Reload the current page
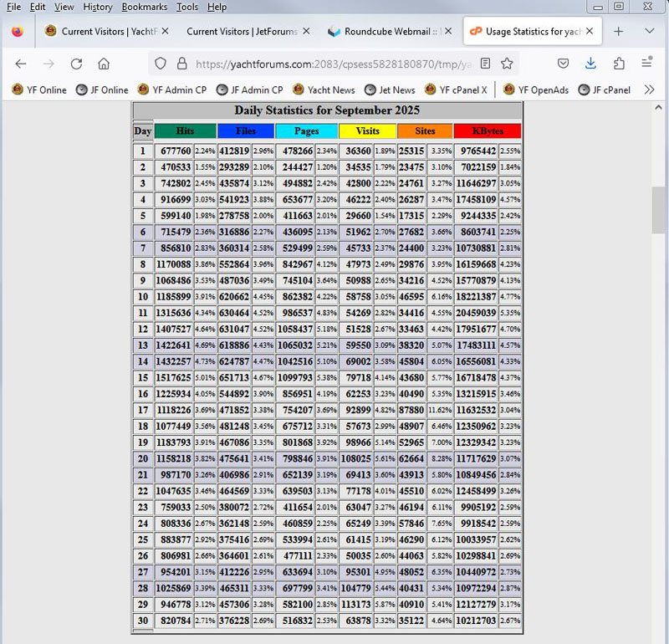Viewport: 669px width, 644px height. pyautogui.click(x=76, y=64)
